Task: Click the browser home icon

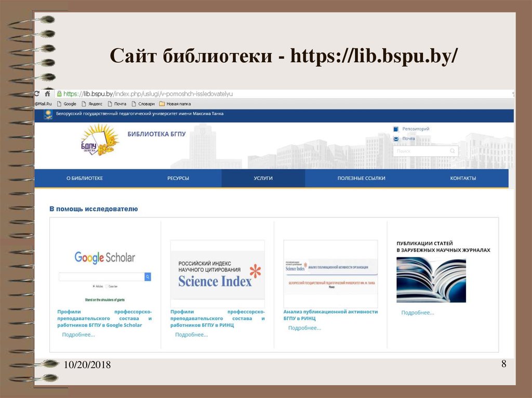Action: 47,93
